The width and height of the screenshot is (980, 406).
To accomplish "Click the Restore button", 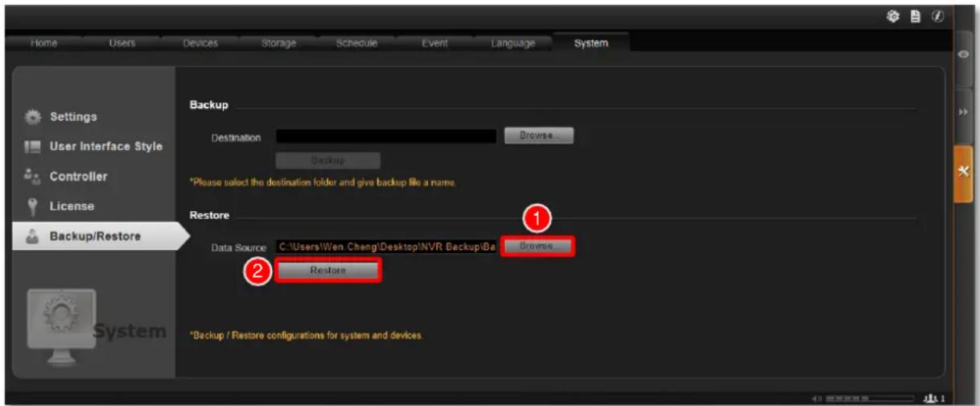I will click(x=327, y=271).
